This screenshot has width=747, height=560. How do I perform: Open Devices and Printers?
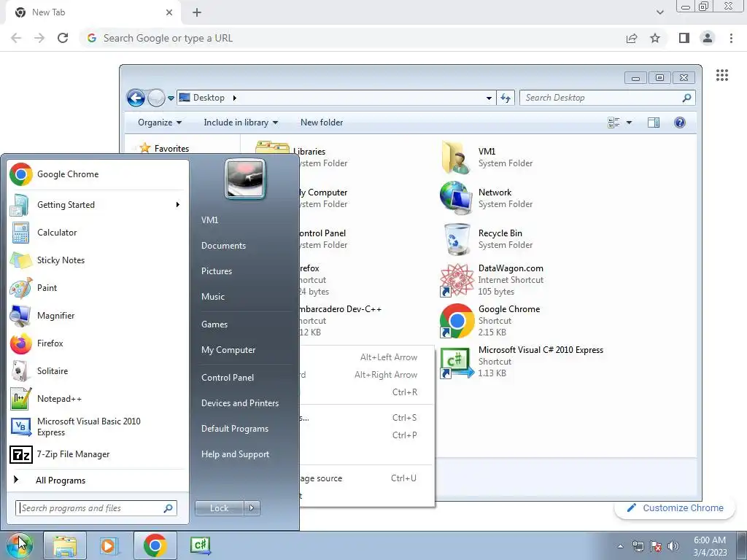pos(240,403)
